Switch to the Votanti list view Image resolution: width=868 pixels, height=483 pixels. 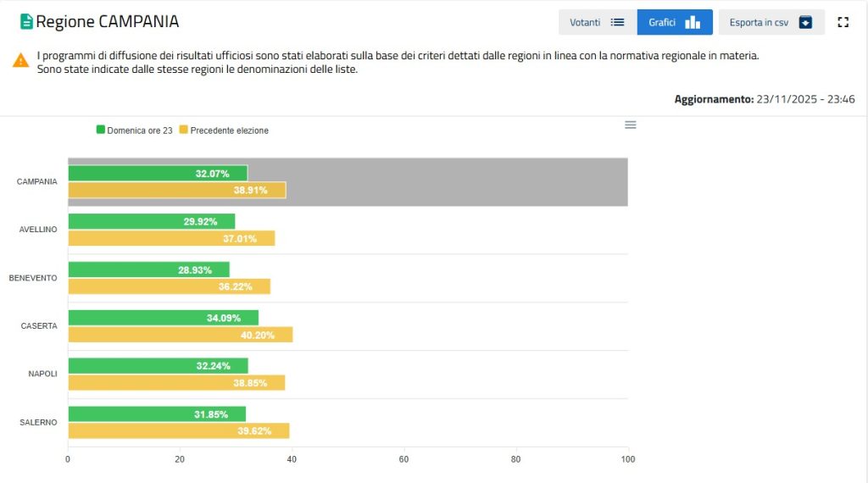[597, 22]
